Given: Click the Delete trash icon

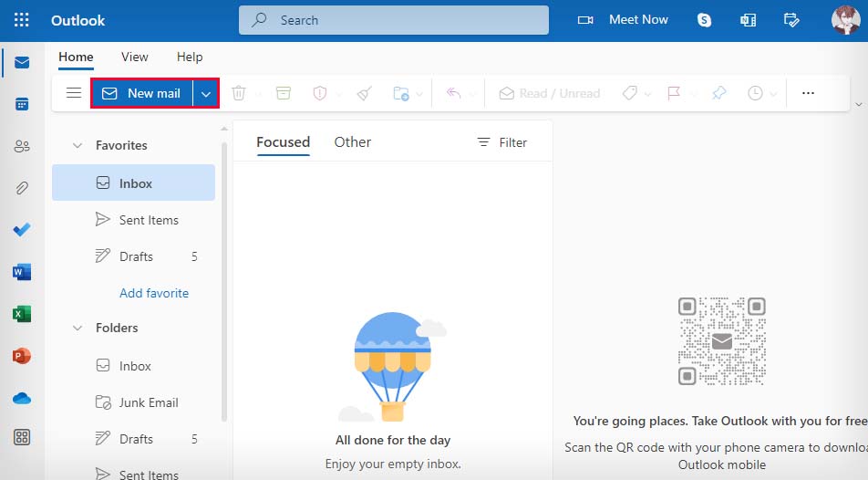Looking at the screenshot, I should [x=239, y=93].
